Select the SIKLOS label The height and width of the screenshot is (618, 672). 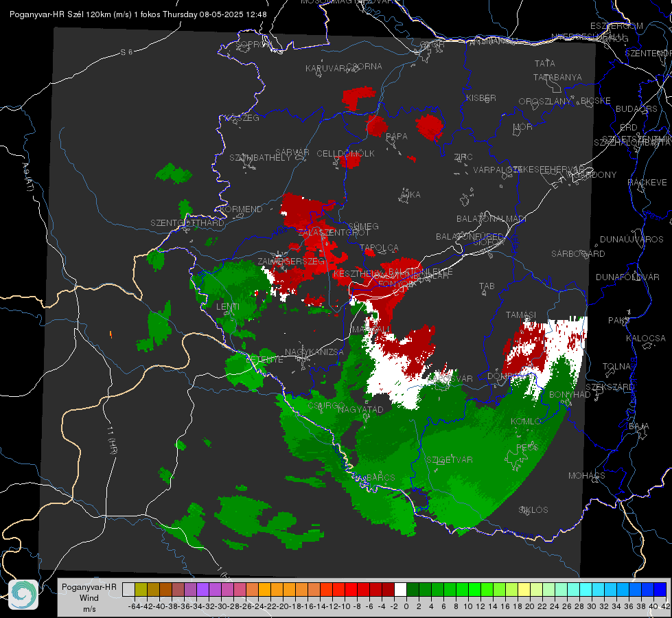click(533, 510)
